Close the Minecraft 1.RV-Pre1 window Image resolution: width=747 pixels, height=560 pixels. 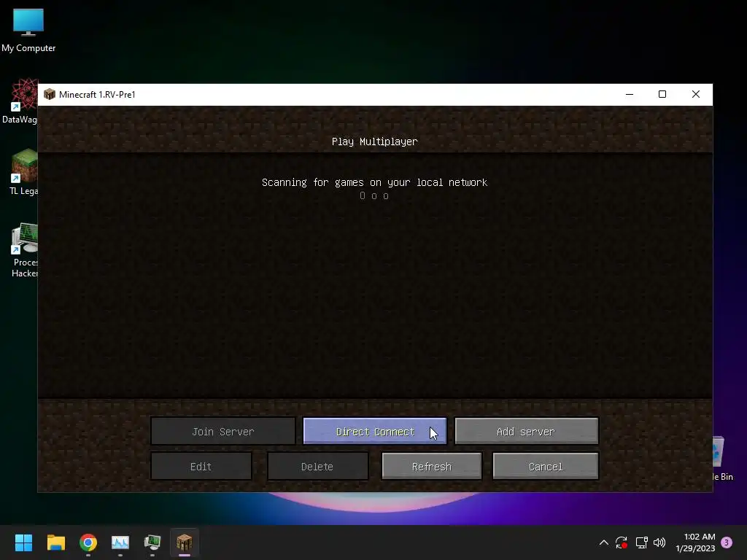pos(695,94)
